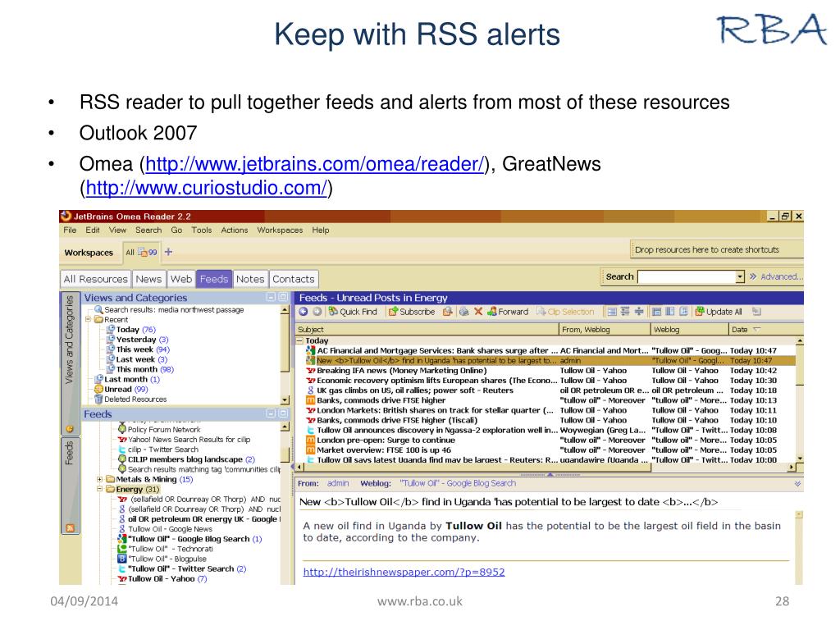Maximize the Views and Categories pane
The height and width of the screenshot is (630, 840).
[283, 297]
